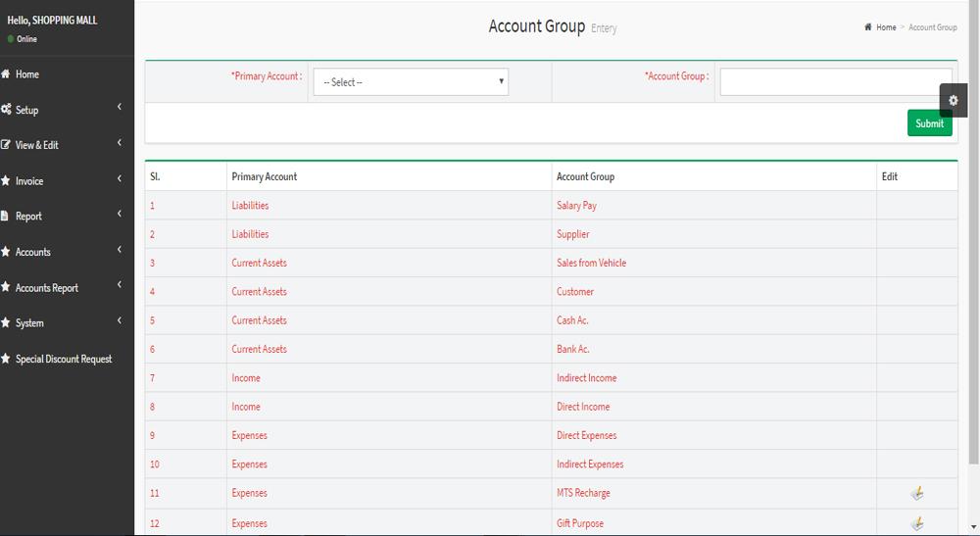Click Liabilities in row 1
Viewport: 980px width, 536px height.
(x=250, y=206)
